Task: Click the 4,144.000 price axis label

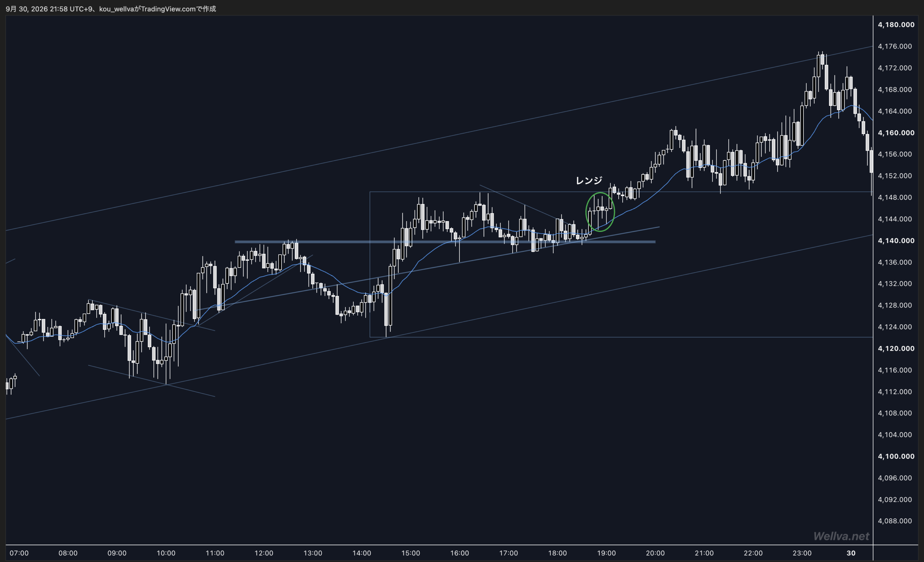Action: (x=894, y=219)
